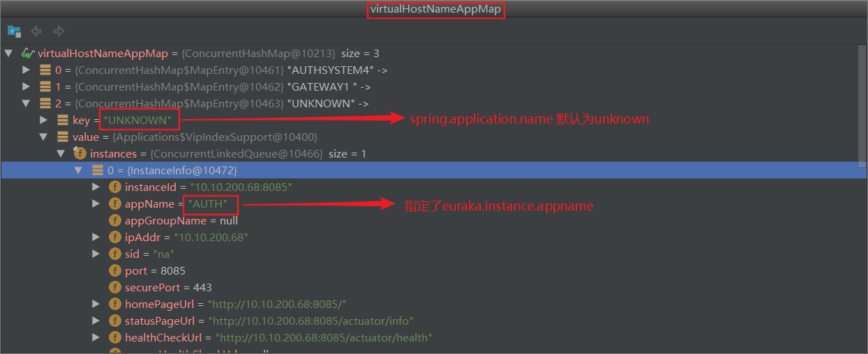Click the healthCheckUrl actuator/health value
Viewport: 868px width, 354px height.
[324, 338]
